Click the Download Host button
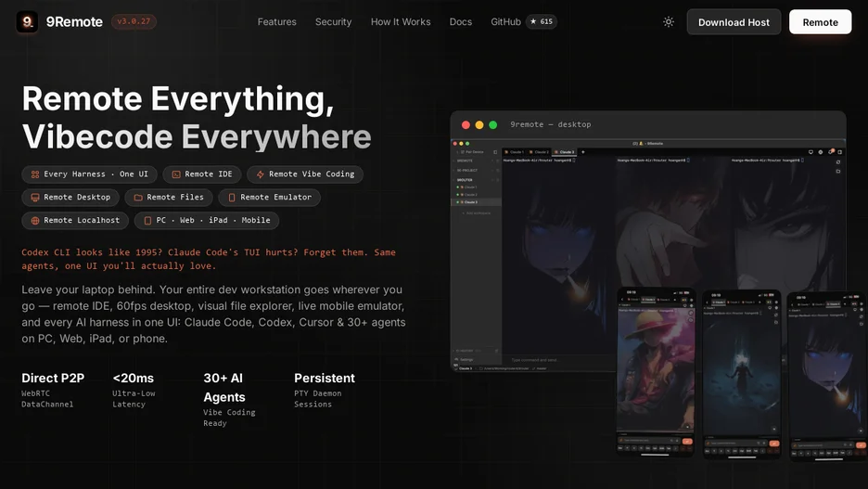This screenshot has width=868, height=489. [734, 22]
